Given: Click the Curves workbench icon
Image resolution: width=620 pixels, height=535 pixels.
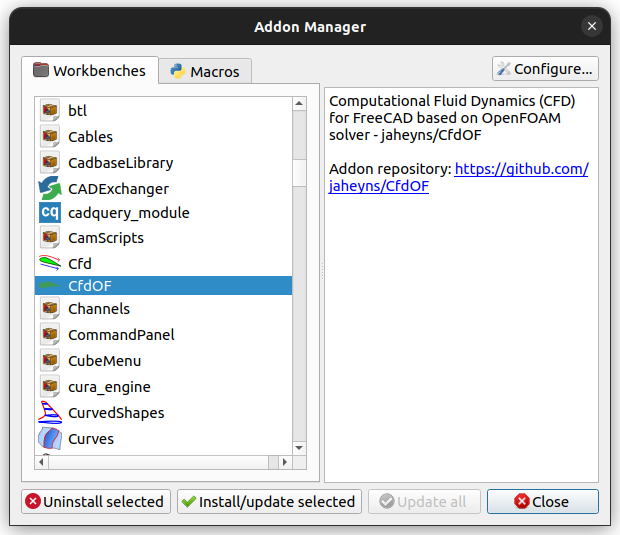Looking at the screenshot, I should click(50, 439).
